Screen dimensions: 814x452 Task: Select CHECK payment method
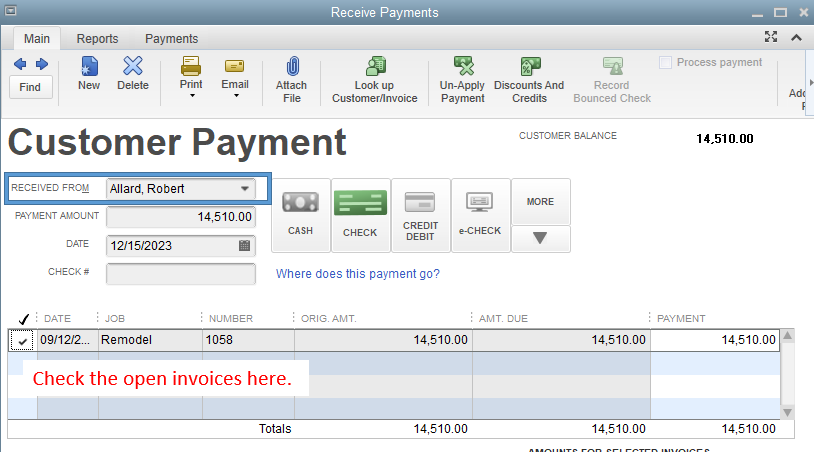[360, 213]
